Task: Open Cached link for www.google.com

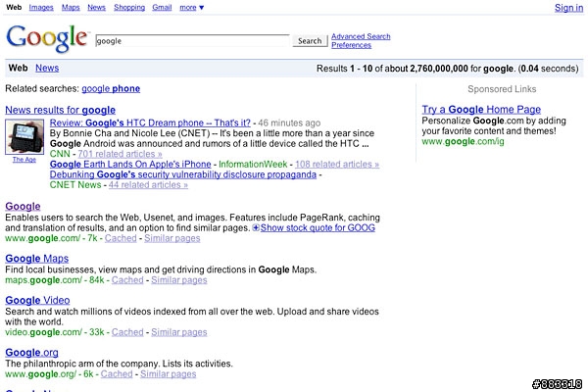Action: click(121, 238)
